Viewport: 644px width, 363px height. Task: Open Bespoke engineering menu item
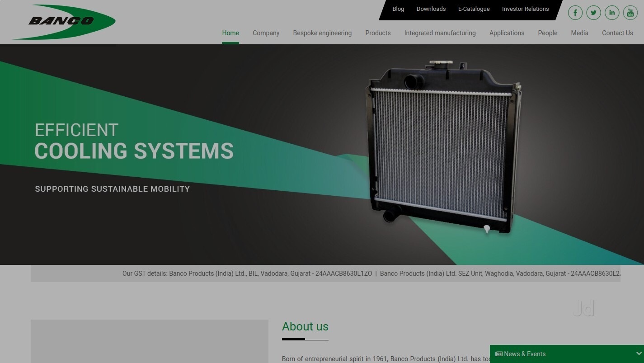[x=322, y=33]
